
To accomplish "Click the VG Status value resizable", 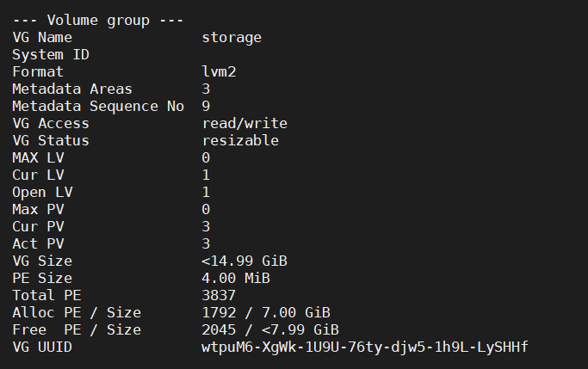I will 240,140.
